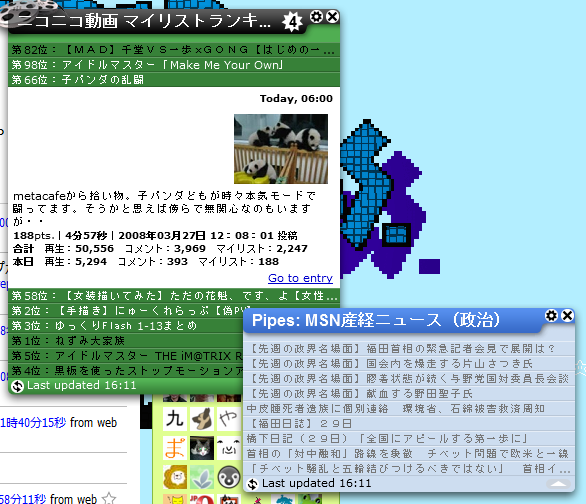This screenshot has width=586, height=504.
Task: Expand the 第1位 ねずみ大家族 entry
Action: [126, 341]
